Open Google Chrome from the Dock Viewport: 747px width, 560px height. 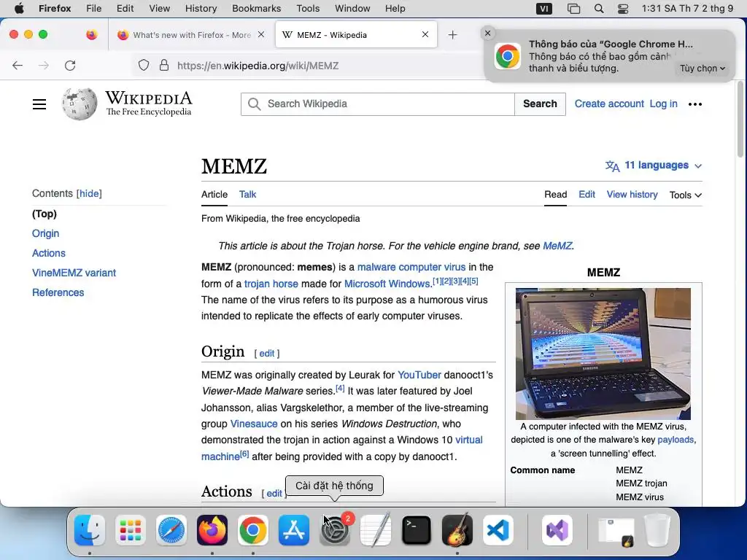(x=253, y=530)
